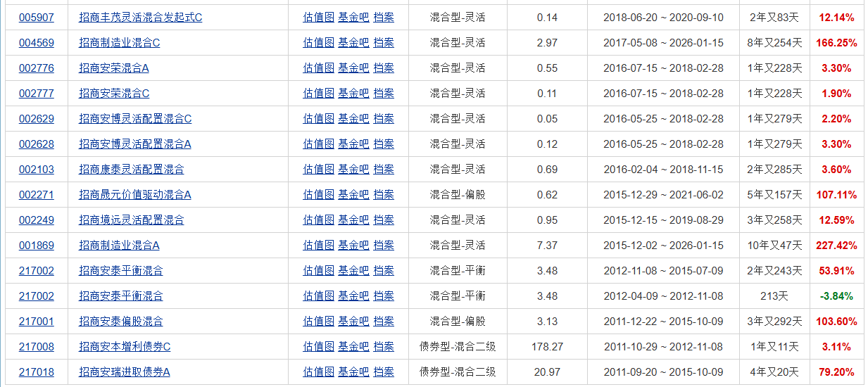
Task: View 估值图 for 招商康泰灵活配置混合
Action: click(x=319, y=170)
